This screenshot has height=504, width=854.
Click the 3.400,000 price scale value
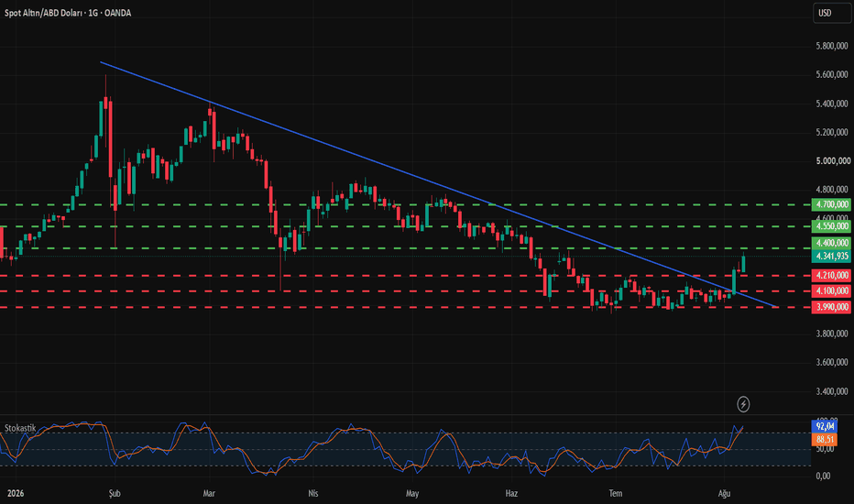(x=832, y=391)
